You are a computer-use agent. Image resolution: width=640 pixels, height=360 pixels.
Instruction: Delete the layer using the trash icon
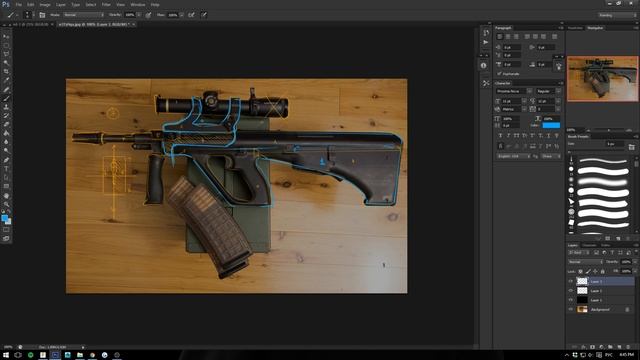point(629,347)
